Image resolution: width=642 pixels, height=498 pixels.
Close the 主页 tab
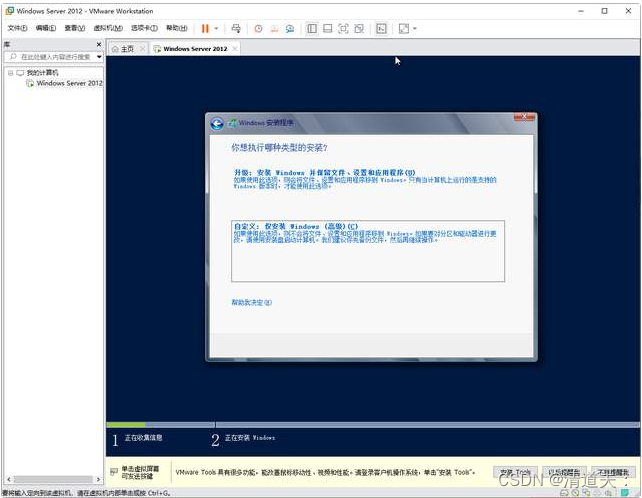(x=142, y=49)
